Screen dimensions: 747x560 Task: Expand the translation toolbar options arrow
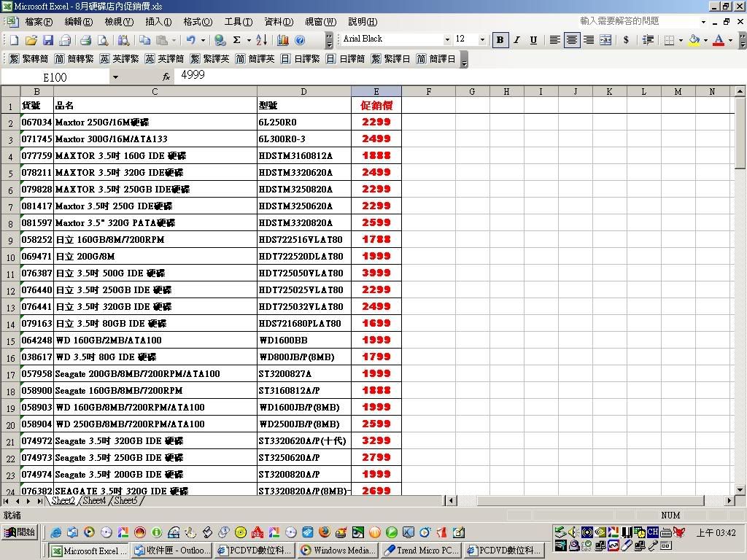pos(464,60)
